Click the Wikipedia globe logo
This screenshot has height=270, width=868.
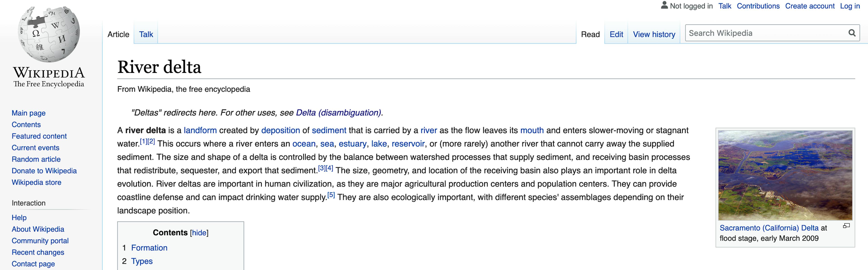click(x=49, y=34)
